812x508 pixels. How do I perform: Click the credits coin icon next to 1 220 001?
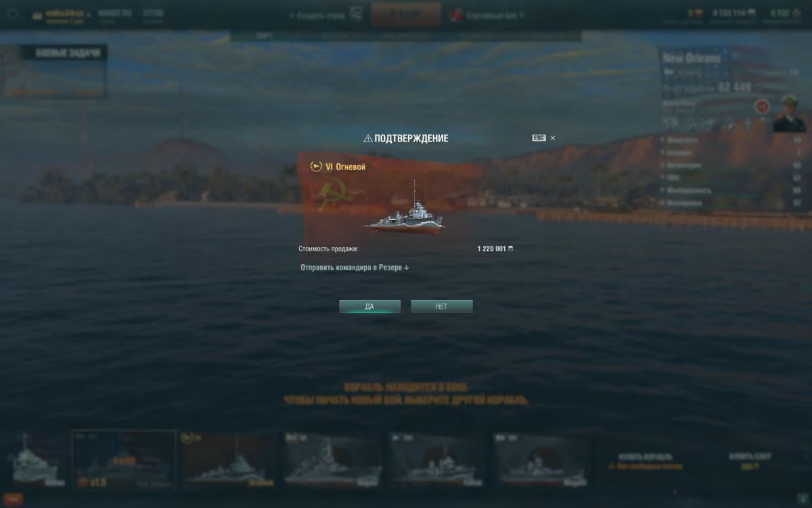[510, 249]
